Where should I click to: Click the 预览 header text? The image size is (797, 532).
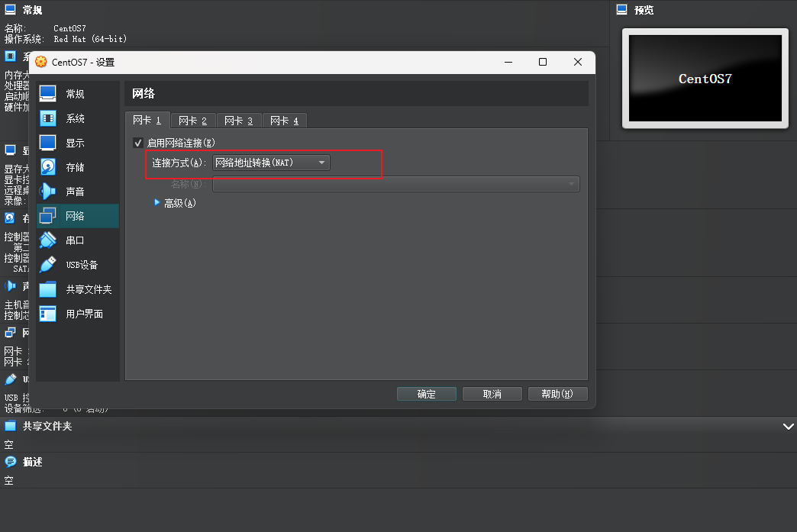[x=644, y=10]
